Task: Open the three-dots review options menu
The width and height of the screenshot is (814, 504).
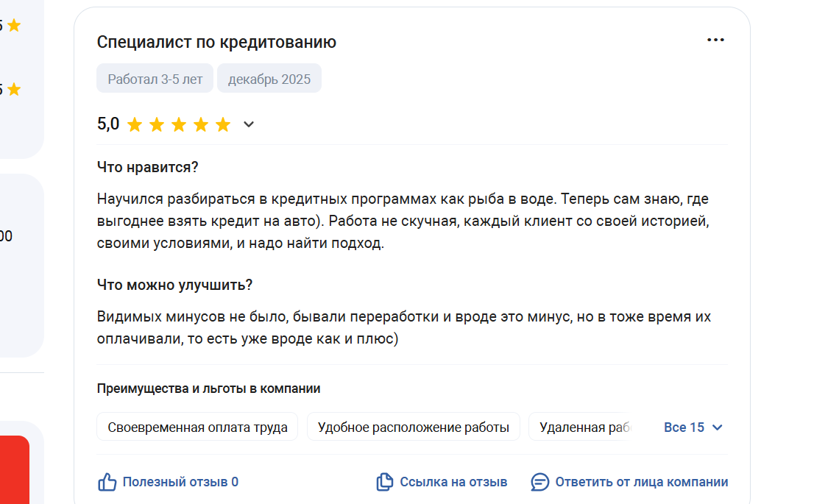Action: (x=715, y=40)
